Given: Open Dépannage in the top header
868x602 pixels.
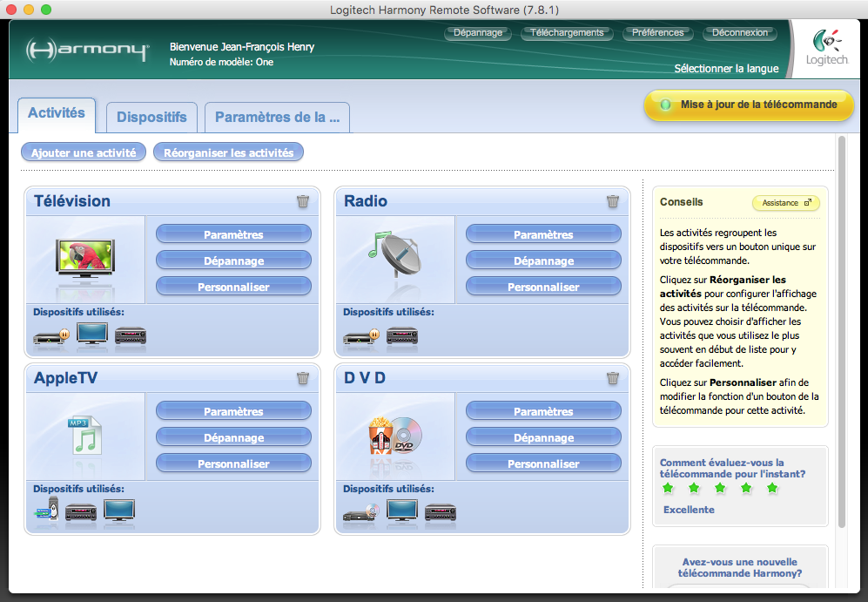Looking at the screenshot, I should click(x=478, y=33).
